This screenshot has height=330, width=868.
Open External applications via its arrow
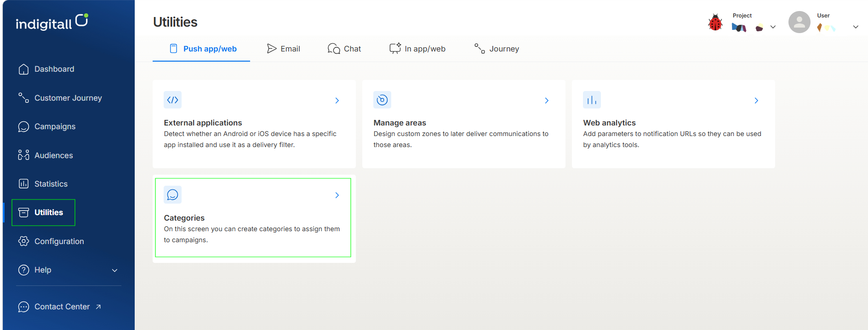pyautogui.click(x=337, y=100)
